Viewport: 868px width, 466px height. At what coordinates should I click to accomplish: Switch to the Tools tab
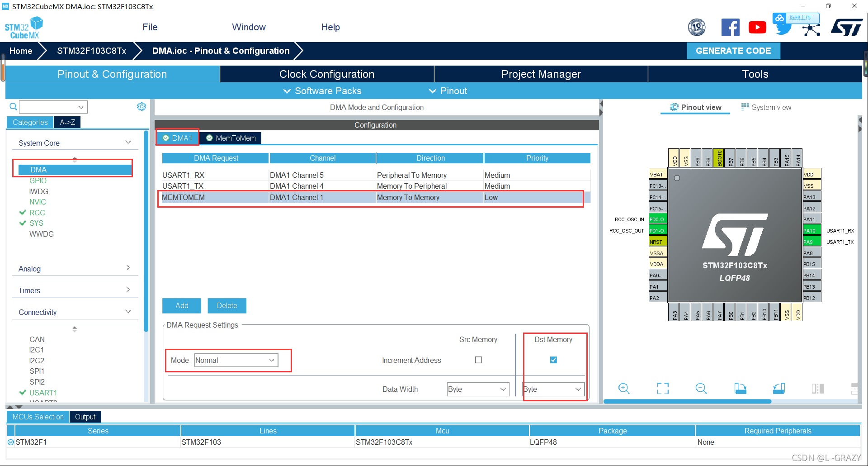click(x=755, y=74)
